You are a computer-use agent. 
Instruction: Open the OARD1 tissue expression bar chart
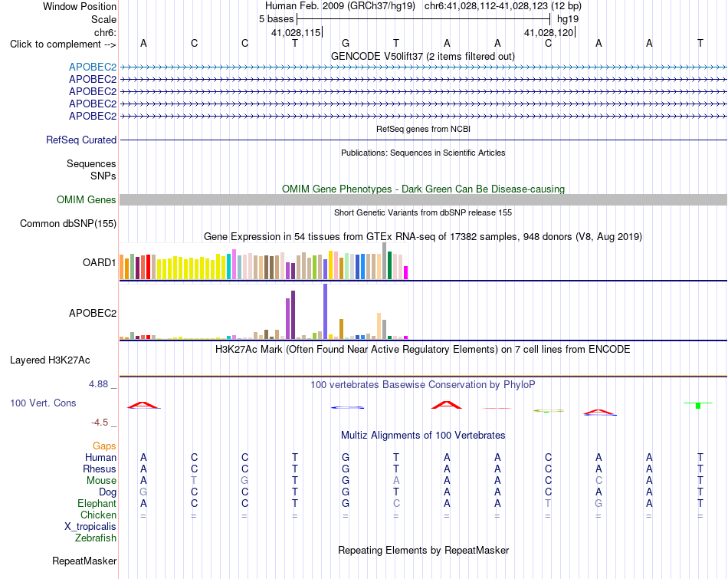point(264,262)
